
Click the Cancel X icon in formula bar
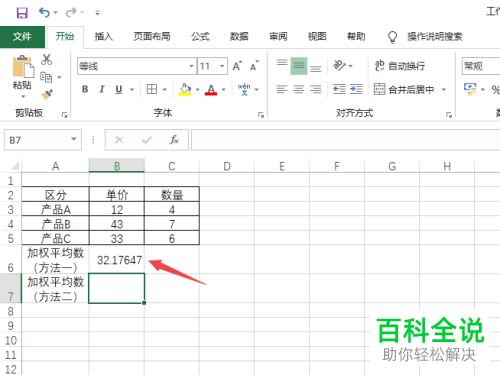(119, 140)
